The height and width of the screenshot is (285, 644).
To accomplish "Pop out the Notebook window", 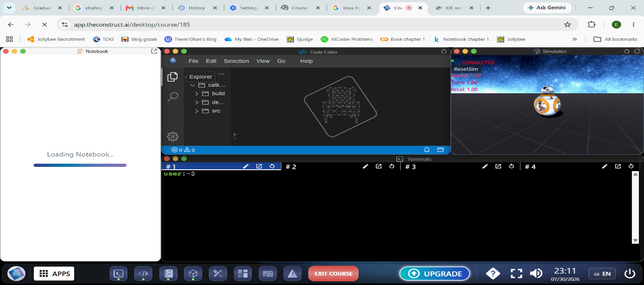I will [154, 51].
